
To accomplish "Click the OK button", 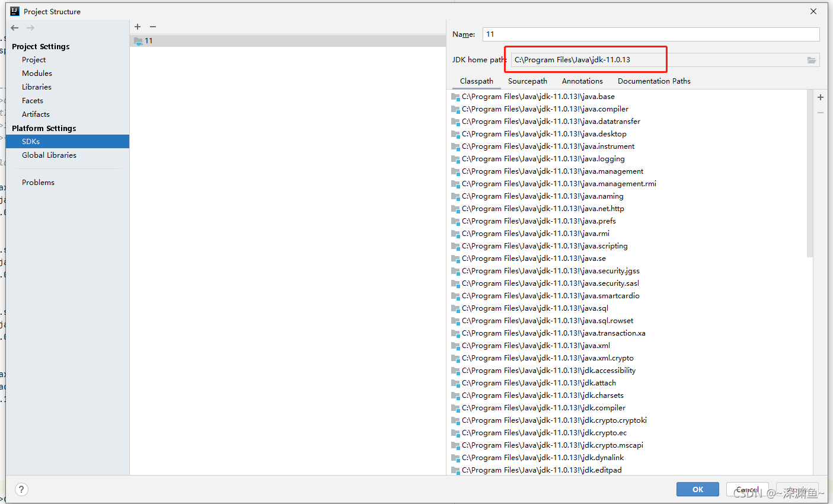I will coord(698,489).
